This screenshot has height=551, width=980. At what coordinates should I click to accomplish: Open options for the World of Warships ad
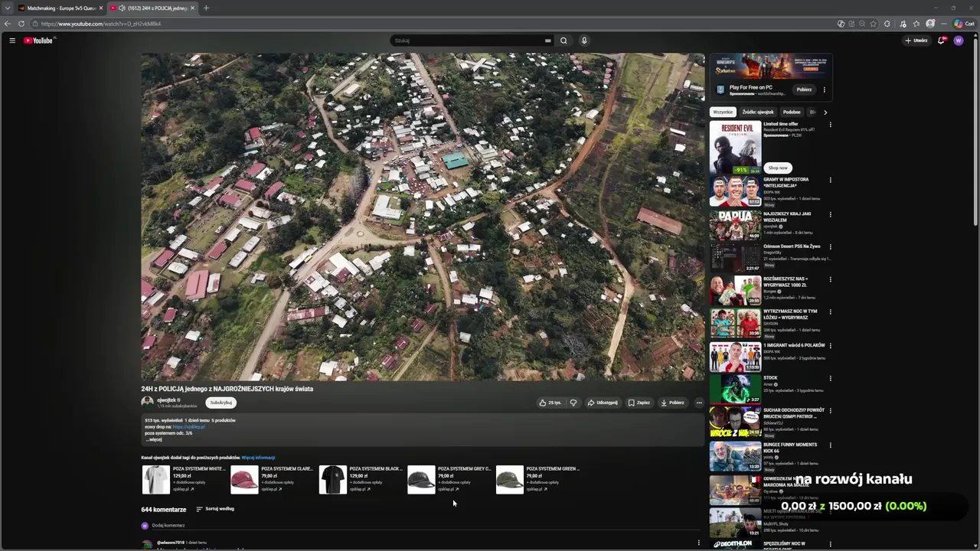coord(825,90)
